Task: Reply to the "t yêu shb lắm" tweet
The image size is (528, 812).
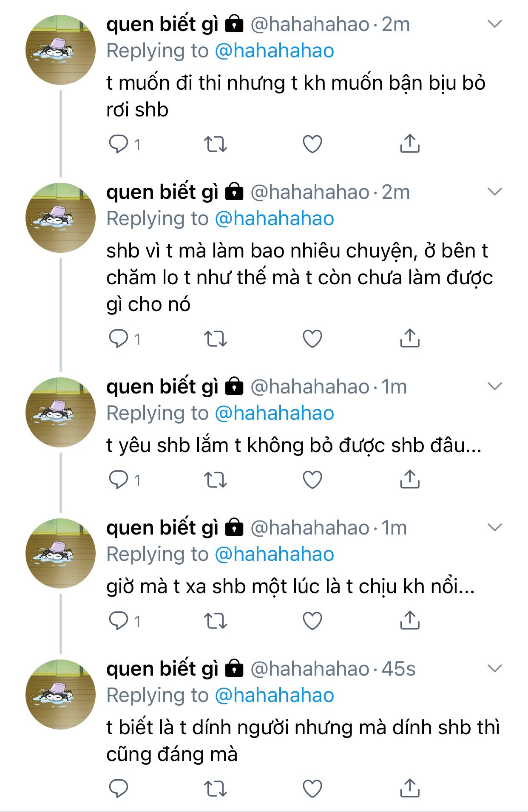Action: click(119, 480)
